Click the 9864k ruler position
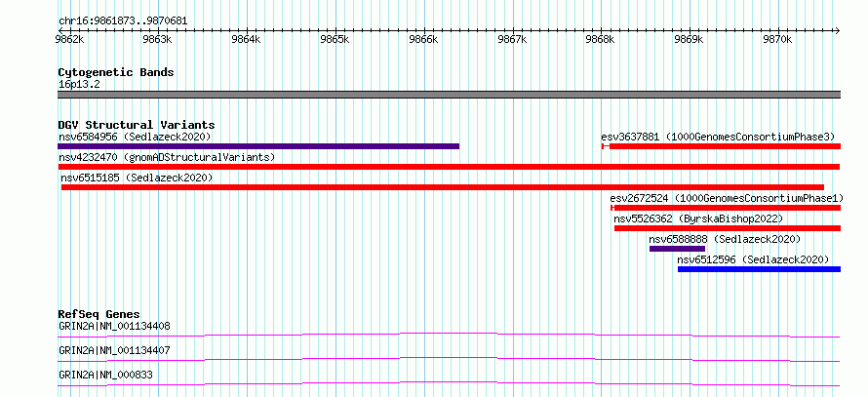Image resolution: width=868 pixels, height=397 pixels. coord(247,39)
